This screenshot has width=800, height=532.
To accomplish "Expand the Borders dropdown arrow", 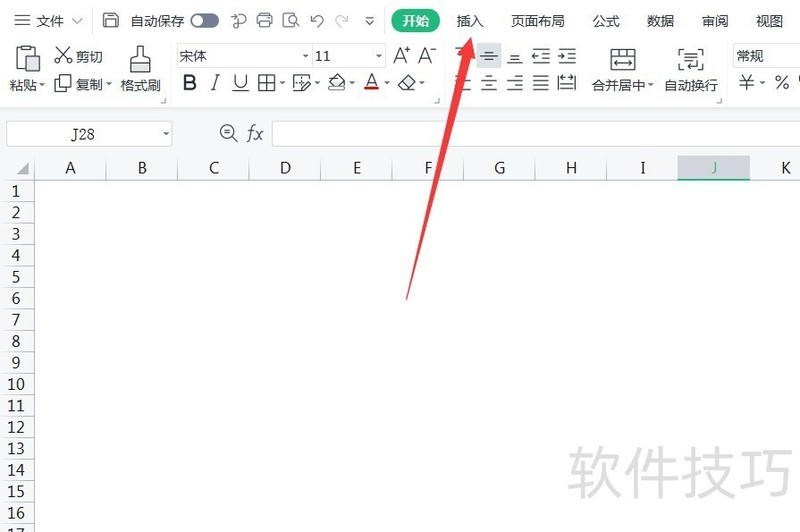I will tap(282, 83).
